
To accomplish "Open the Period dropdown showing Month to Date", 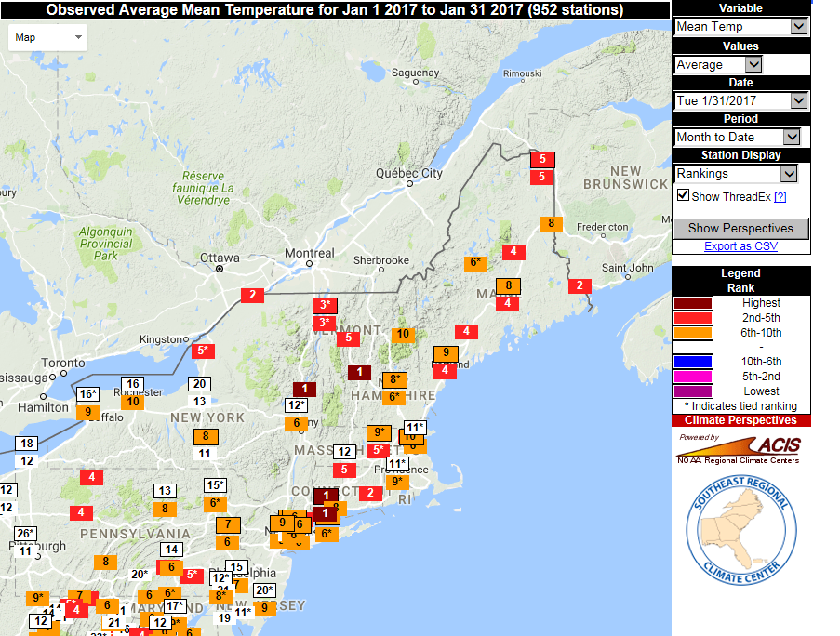I will coord(740,137).
